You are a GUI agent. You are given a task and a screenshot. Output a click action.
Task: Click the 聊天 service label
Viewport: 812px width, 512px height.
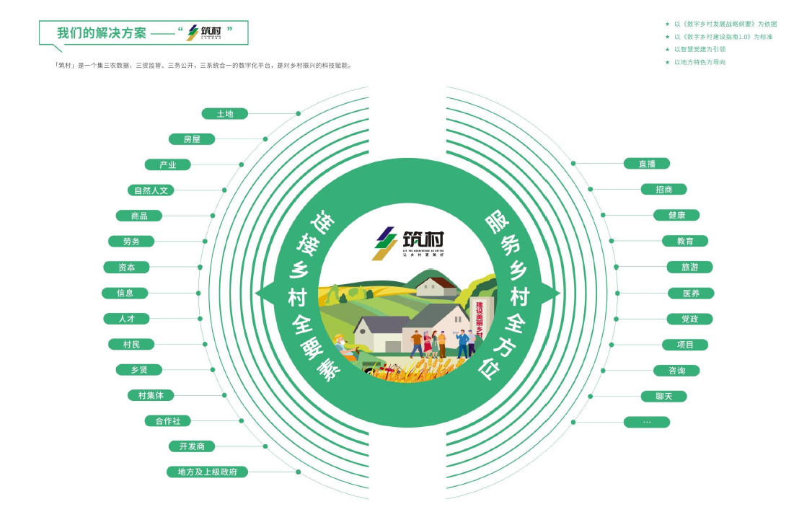point(663,397)
